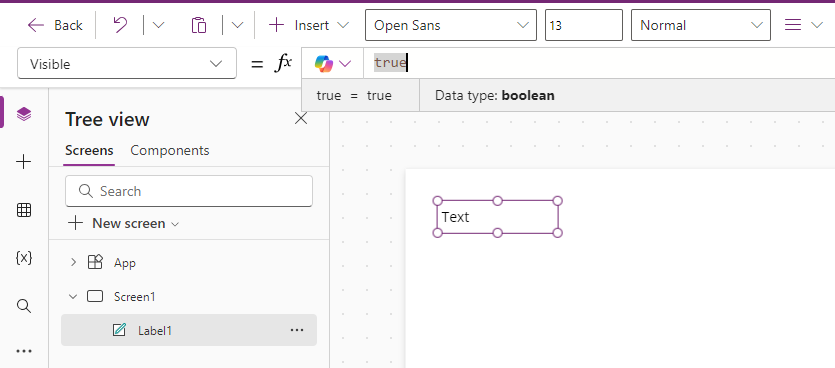Undo the last action
Screen dimensions: 835x368
[x=120, y=25]
